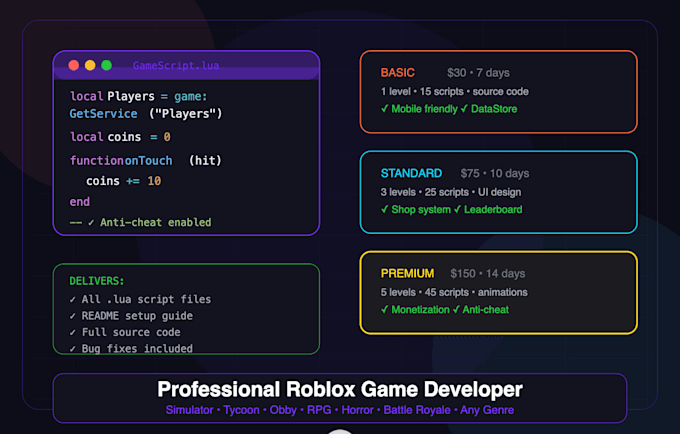Click the "Simulator" genre label
680x434 pixels.
tap(190, 410)
